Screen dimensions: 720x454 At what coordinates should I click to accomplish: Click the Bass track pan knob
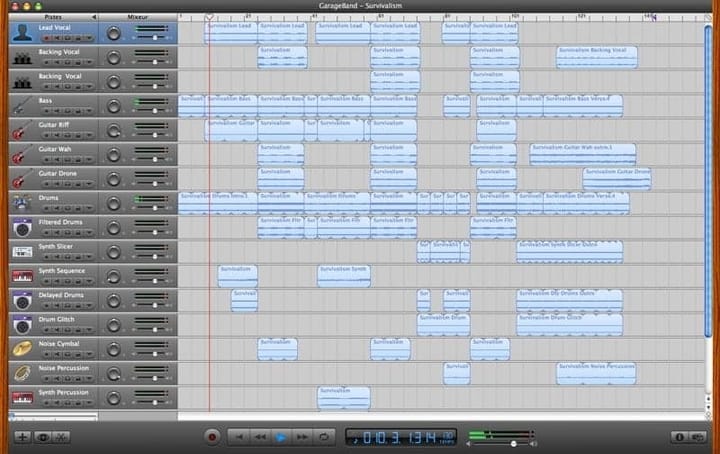tap(113, 106)
